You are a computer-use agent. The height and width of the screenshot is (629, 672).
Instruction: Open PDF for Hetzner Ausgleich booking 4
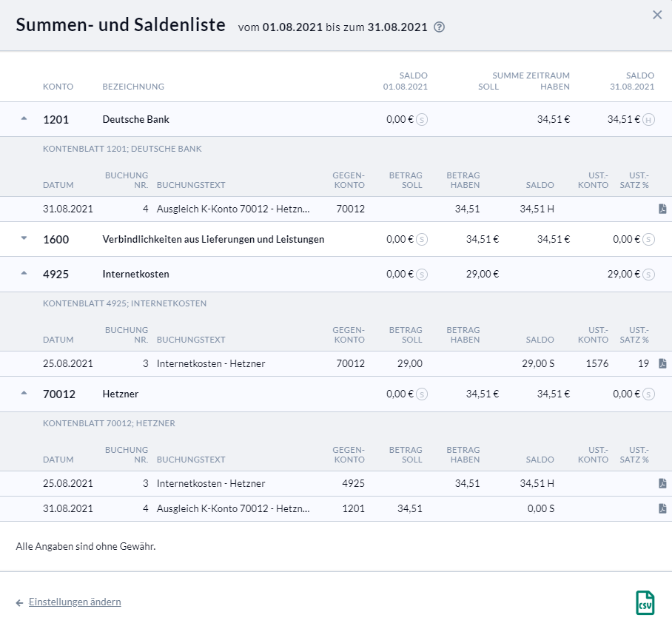(662, 509)
